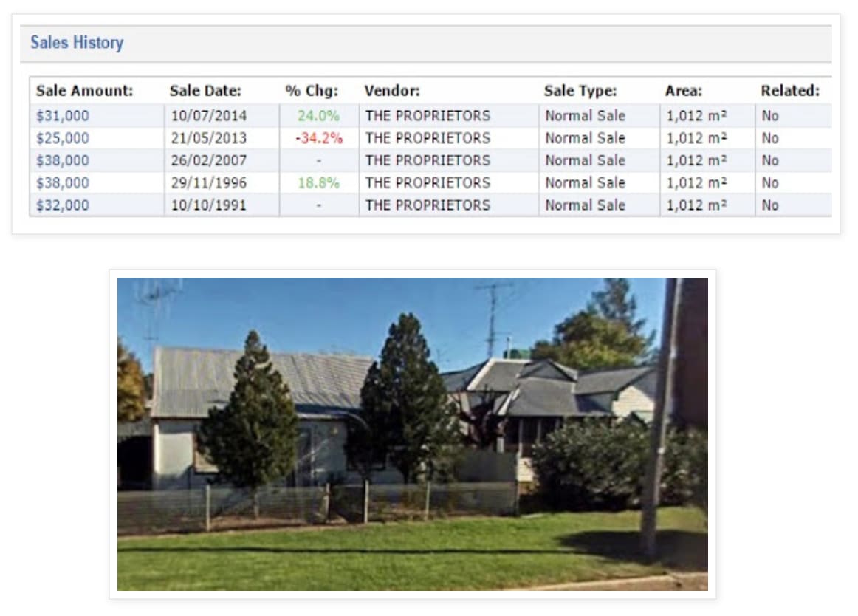Select the 'Related:' column header
The height and width of the screenshot is (616, 858).
790,91
